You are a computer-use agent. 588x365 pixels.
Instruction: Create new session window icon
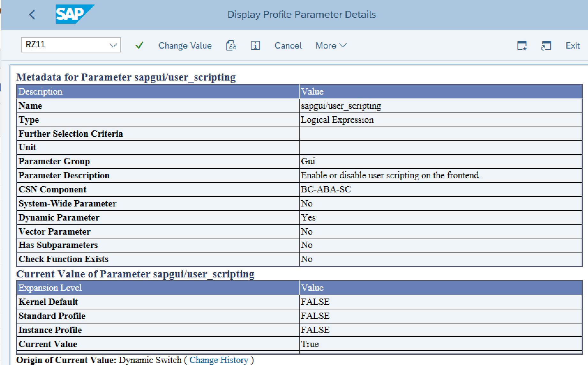522,45
